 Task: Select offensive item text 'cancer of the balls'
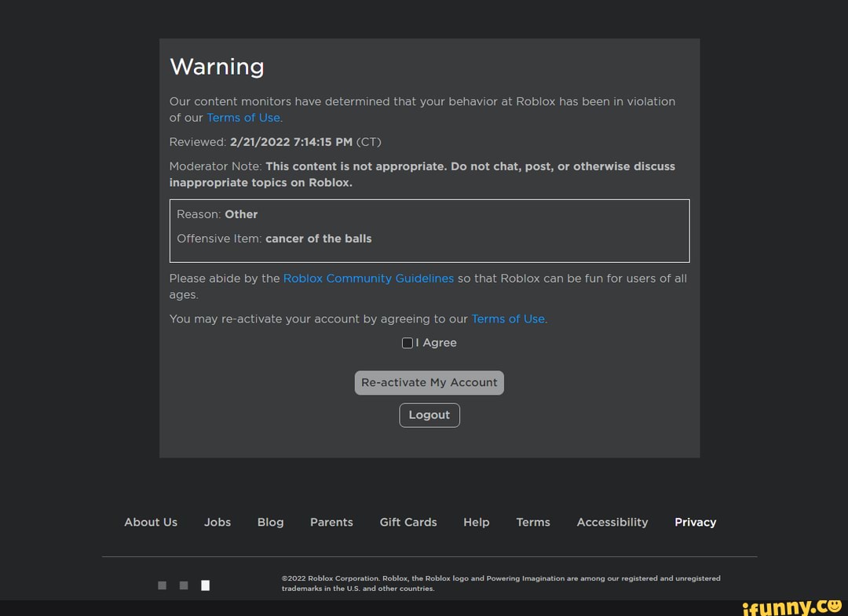click(x=319, y=239)
